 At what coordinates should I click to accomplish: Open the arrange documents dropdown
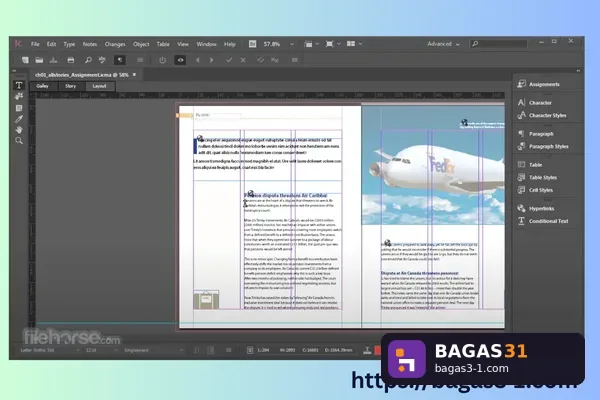tap(354, 44)
